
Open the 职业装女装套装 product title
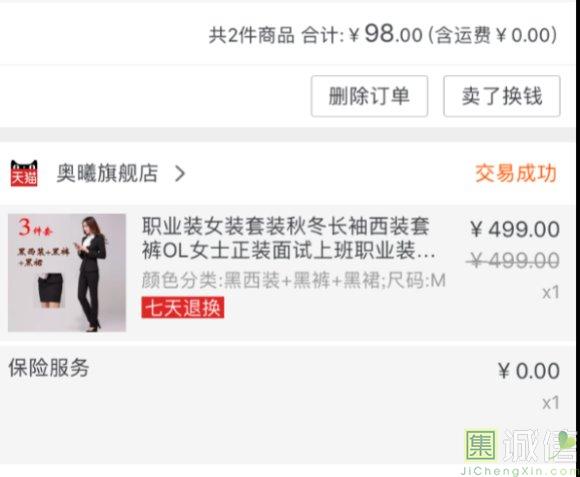pyautogui.click(x=289, y=238)
